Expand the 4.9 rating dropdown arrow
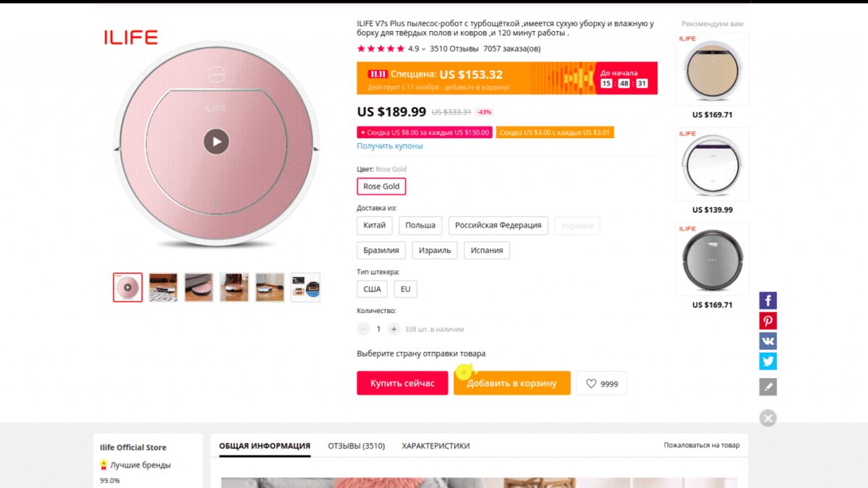The height and width of the screenshot is (488, 868). tap(424, 49)
